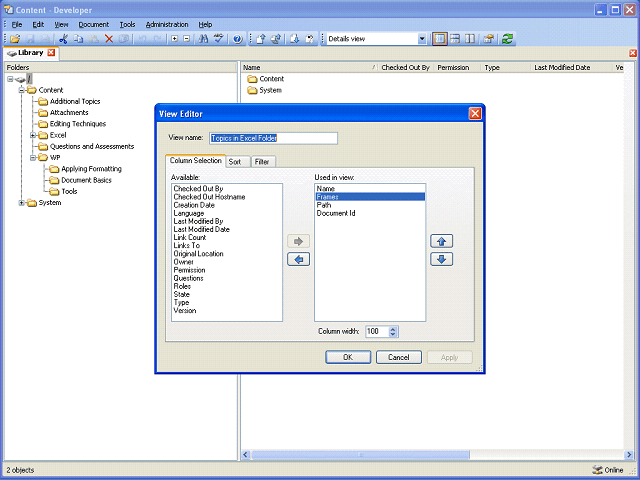Click the disabled right arrow add button
The height and width of the screenshot is (480, 640).
(x=298, y=241)
